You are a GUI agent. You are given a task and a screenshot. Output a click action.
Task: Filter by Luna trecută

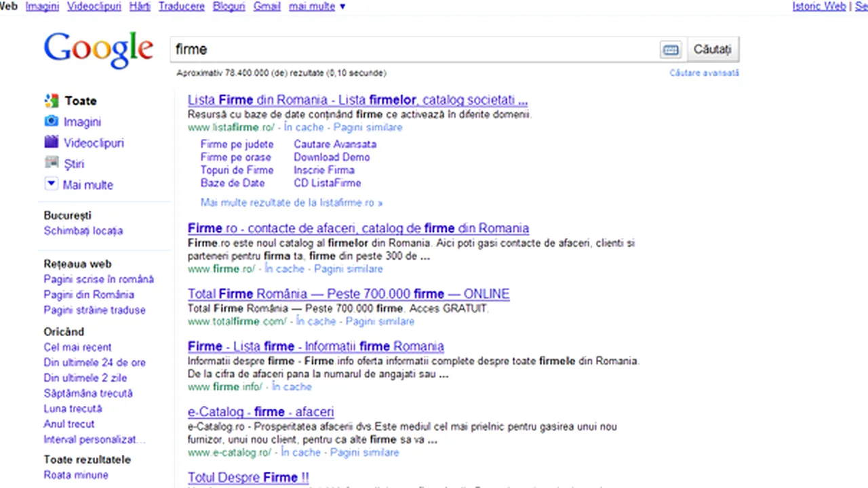73,409
